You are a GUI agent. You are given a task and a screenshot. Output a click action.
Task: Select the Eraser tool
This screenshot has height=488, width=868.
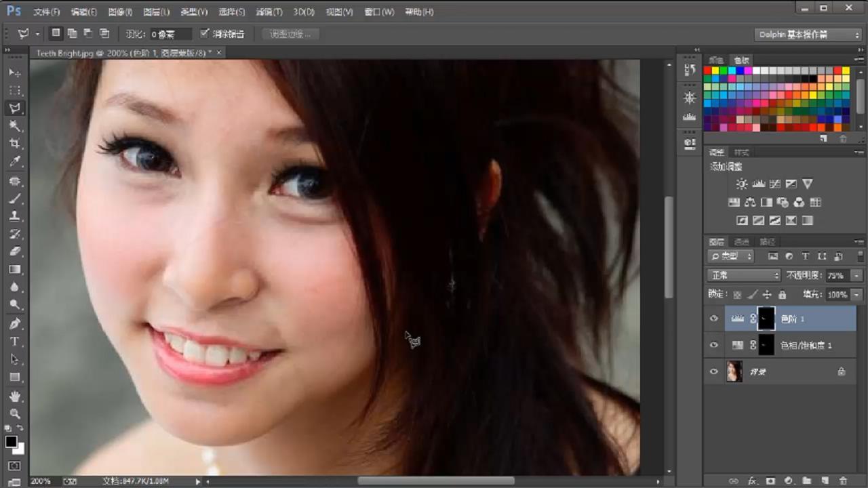click(x=15, y=251)
